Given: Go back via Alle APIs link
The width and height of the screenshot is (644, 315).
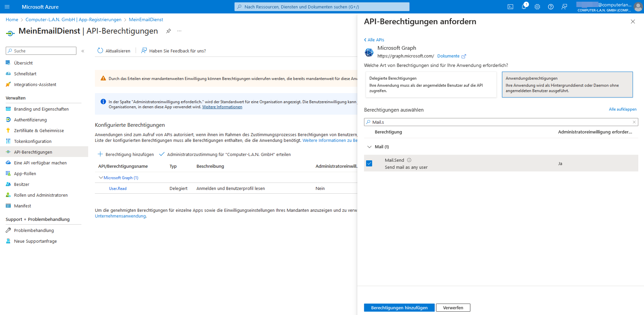Looking at the screenshot, I should click(x=374, y=40).
